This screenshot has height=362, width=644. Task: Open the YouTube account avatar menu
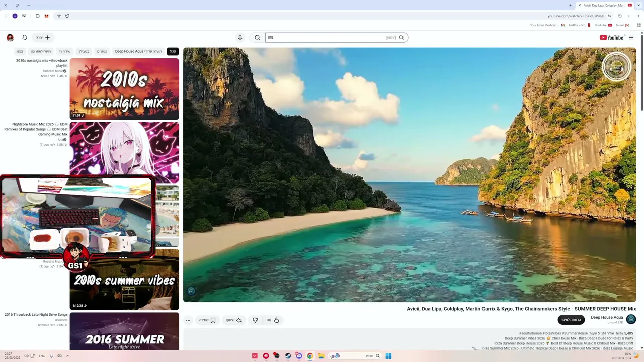coord(10,37)
